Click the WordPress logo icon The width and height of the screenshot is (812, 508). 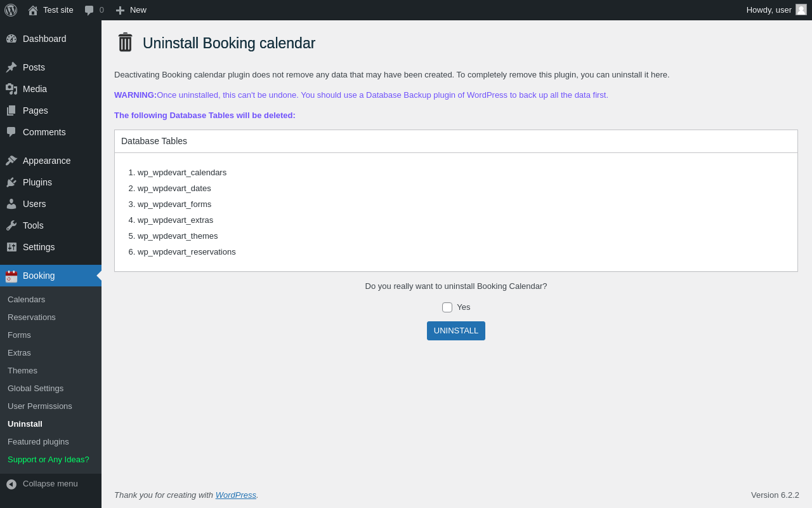[x=11, y=10]
